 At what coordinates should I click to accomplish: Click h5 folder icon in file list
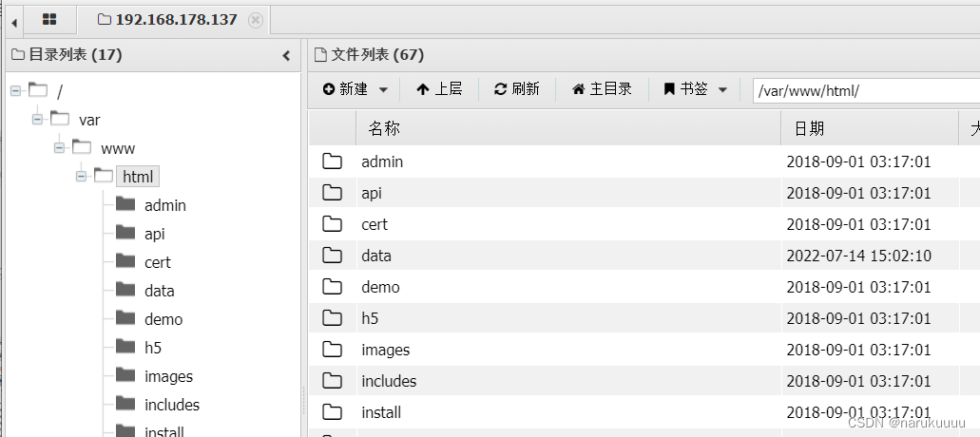[x=332, y=318]
